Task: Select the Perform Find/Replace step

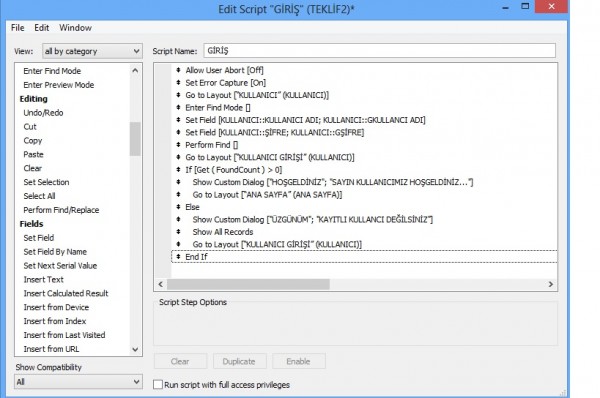Action: click(61, 210)
